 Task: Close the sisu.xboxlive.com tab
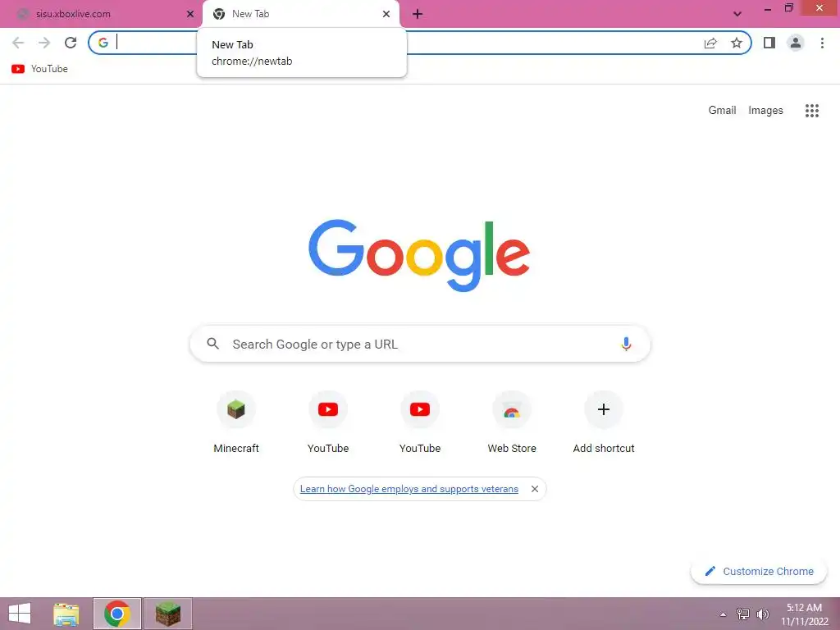[190, 15]
